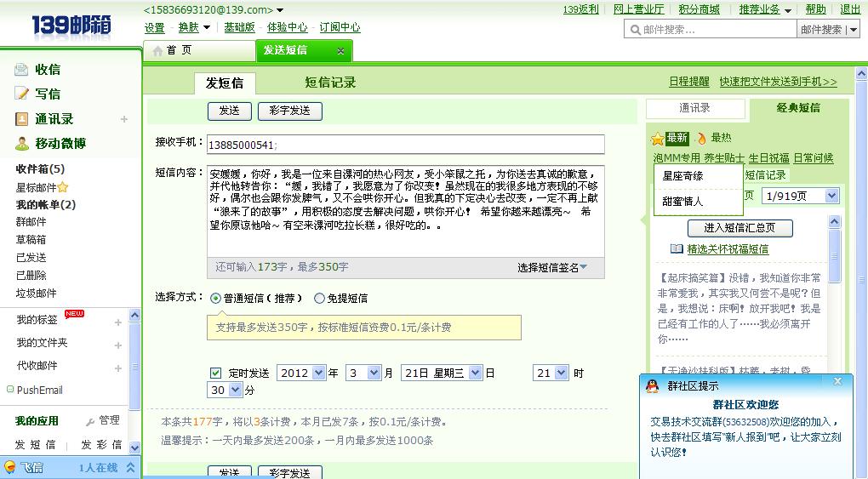The image size is (868, 479).
Task: Switch to 通讯录 tab in right panel
Action: click(x=695, y=108)
